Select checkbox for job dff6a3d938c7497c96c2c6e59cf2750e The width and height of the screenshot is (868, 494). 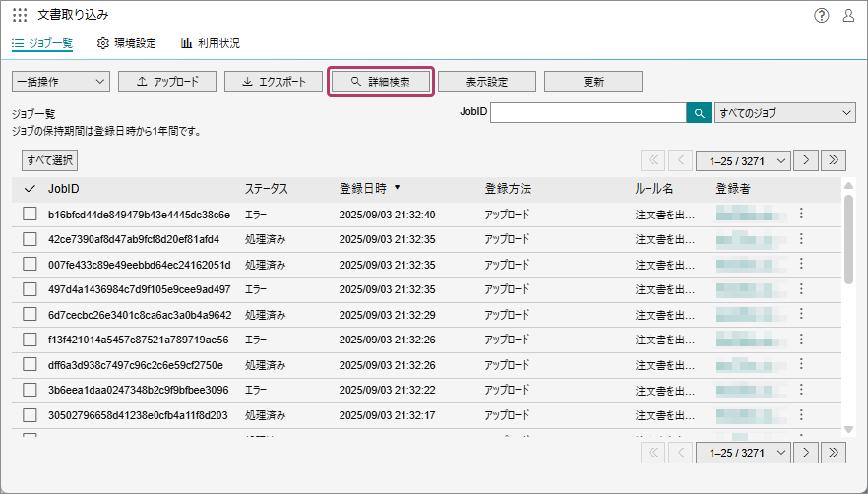30,364
